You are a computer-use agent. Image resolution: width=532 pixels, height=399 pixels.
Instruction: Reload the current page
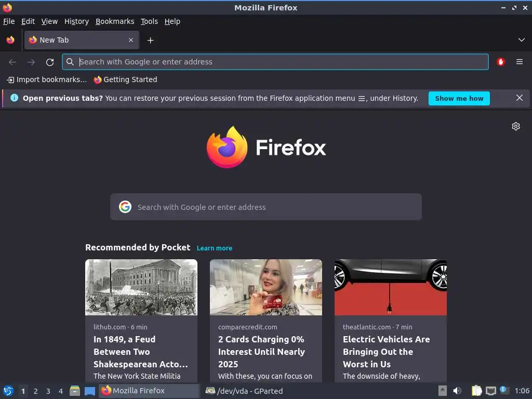coord(50,62)
